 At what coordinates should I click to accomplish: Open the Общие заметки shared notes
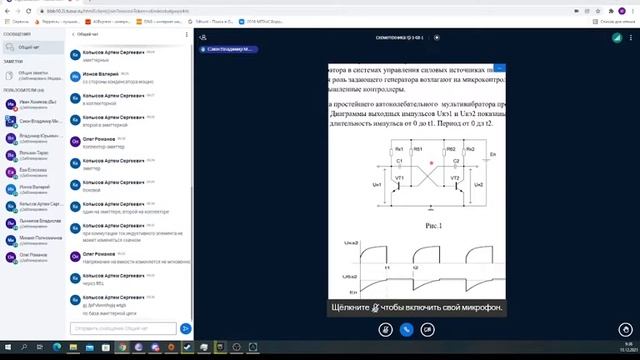[x=33, y=76]
